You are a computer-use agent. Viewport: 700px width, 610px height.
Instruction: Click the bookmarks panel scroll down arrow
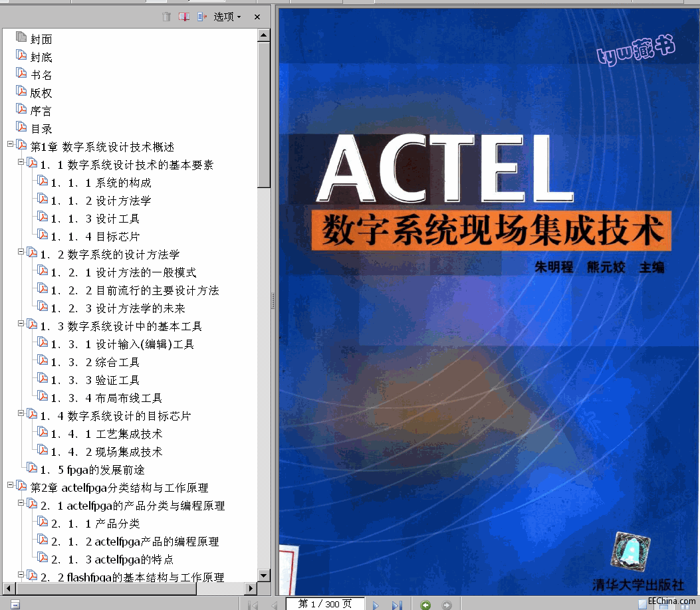pos(264,575)
